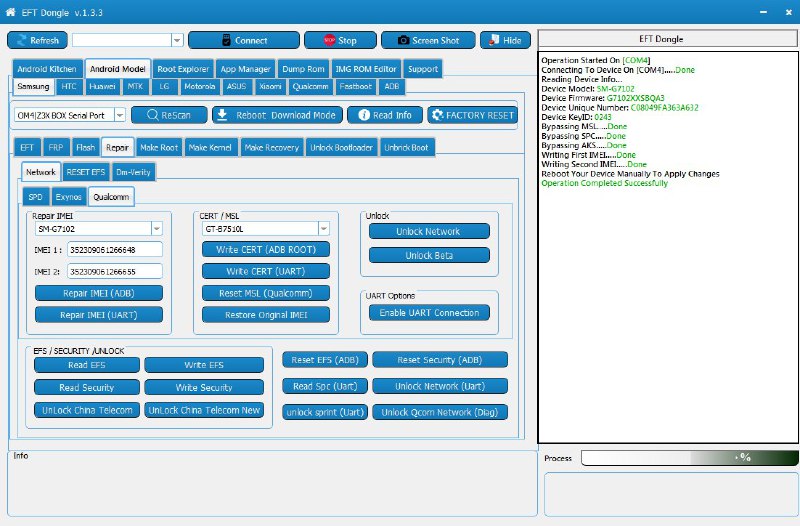Select the LG brand tab
The width and height of the screenshot is (800, 526).
[164, 86]
